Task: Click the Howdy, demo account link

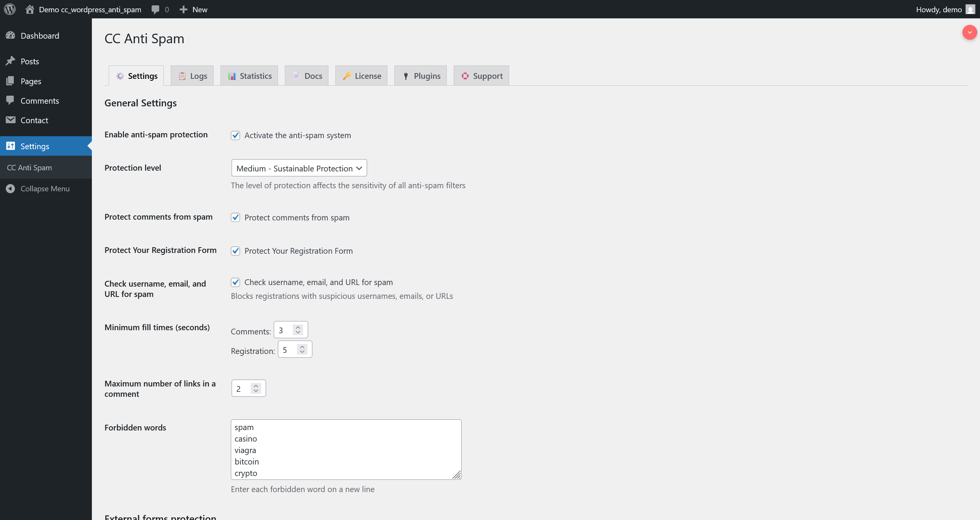Action: pos(939,9)
